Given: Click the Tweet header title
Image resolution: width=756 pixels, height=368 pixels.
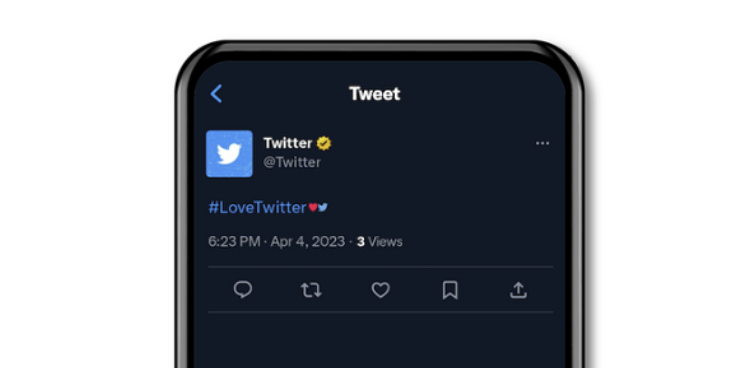Looking at the screenshot, I should pyautogui.click(x=375, y=94).
